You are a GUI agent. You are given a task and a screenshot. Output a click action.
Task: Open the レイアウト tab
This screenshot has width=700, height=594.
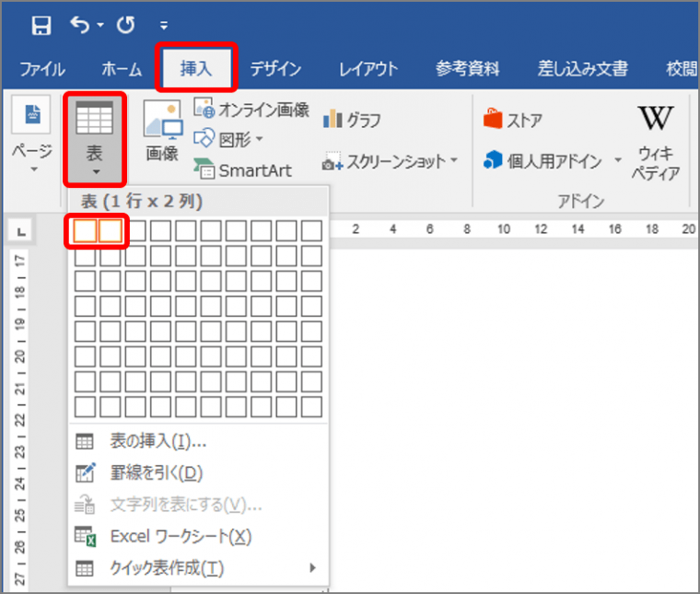click(x=367, y=69)
